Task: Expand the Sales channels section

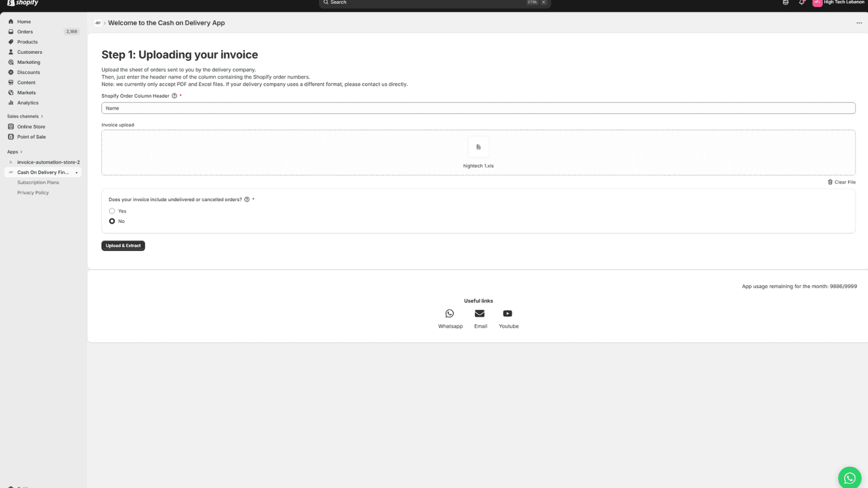Action: 25,116
